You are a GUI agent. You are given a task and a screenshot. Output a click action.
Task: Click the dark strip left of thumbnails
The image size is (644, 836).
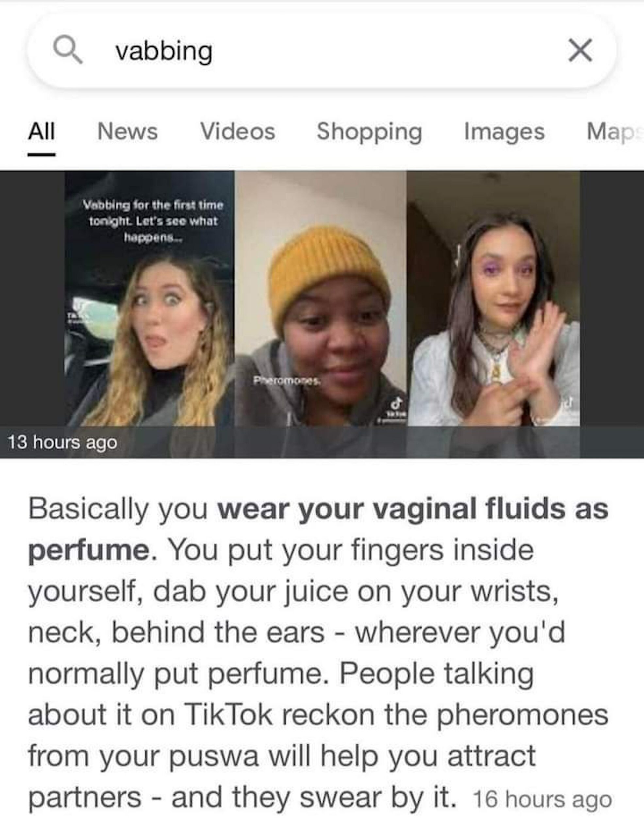[x=32, y=298]
